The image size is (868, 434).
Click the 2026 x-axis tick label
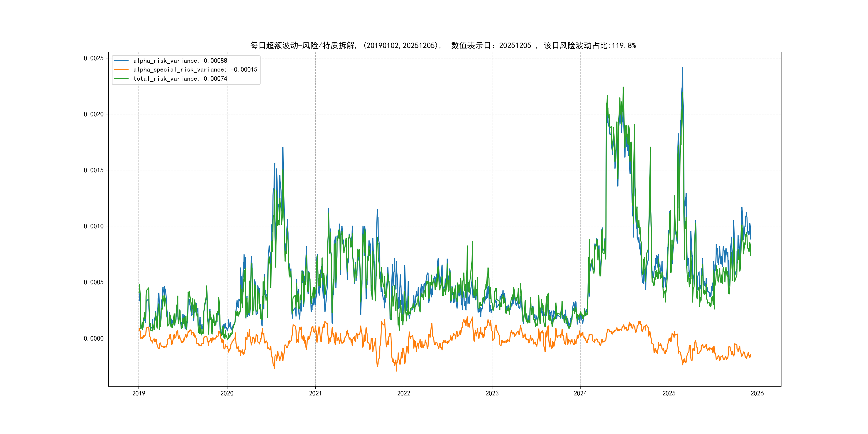pos(757,393)
